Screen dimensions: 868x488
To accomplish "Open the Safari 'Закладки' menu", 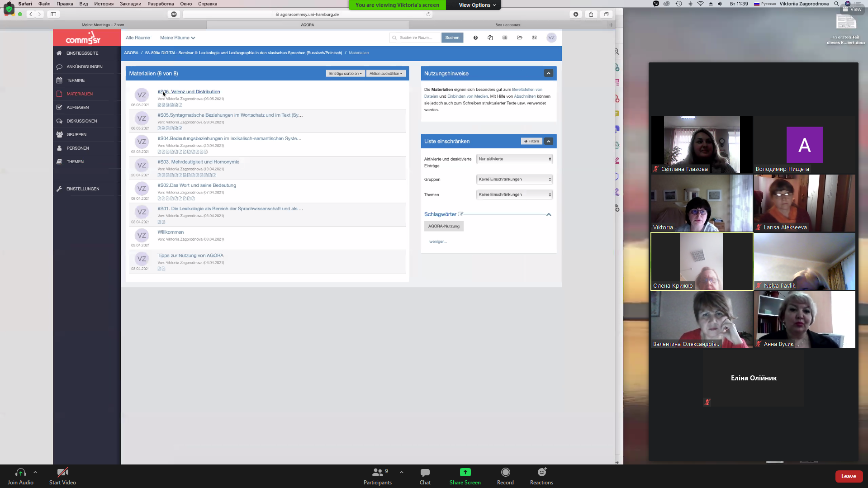I will click(130, 4).
